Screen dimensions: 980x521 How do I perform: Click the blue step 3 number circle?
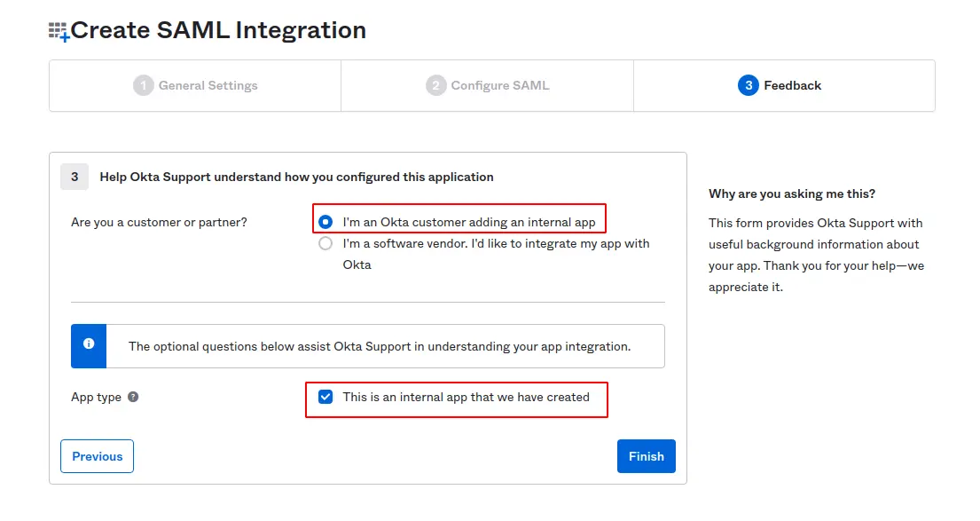(x=748, y=85)
